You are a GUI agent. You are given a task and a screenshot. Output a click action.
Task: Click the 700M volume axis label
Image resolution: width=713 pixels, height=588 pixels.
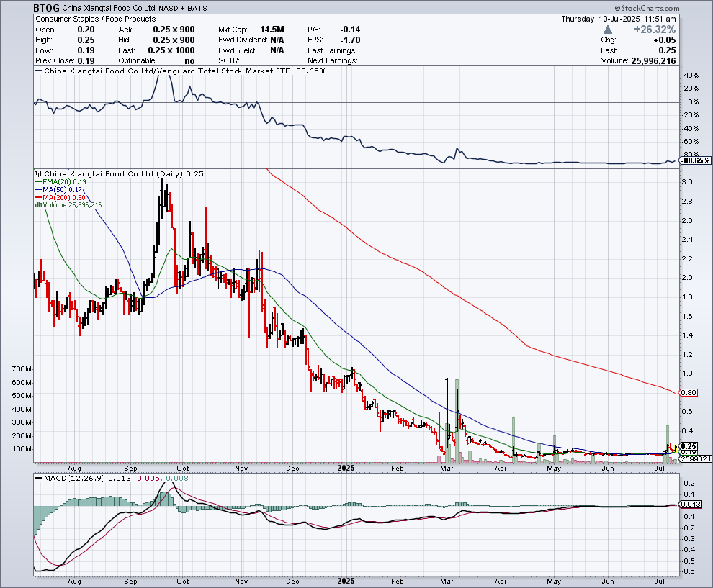[x=22, y=369]
